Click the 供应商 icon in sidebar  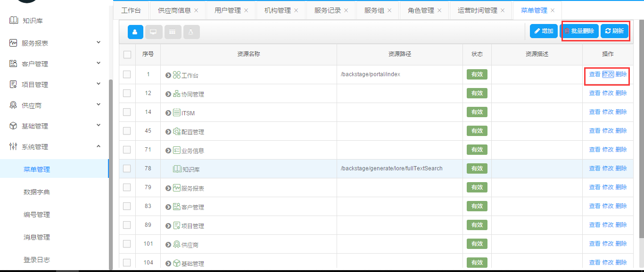click(x=13, y=105)
